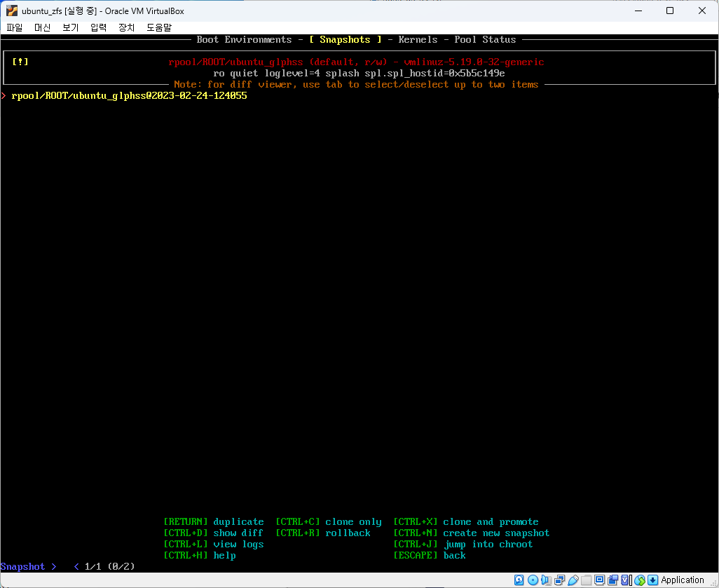The height and width of the screenshot is (588, 719).
Task: Click the audio speaker status icon
Action: [546, 580]
